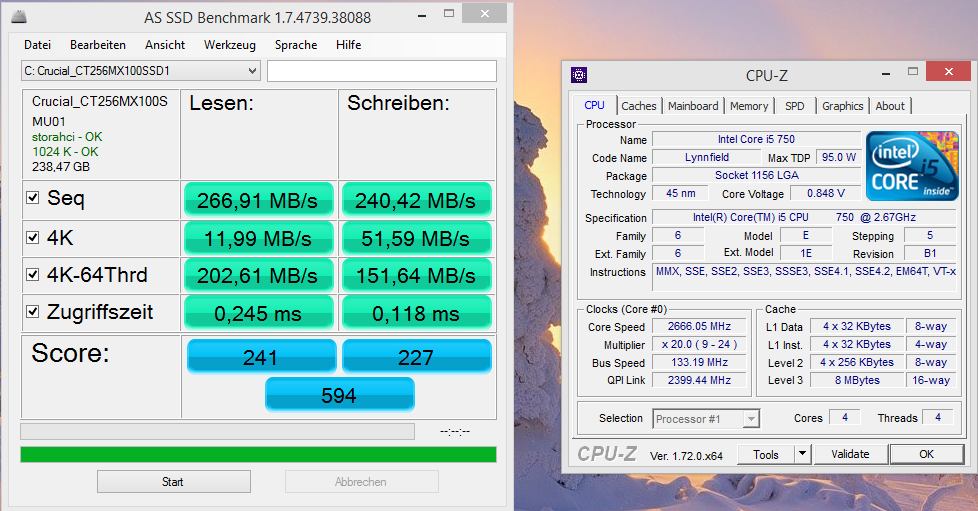Screen dimensions: 978x511
Task: Click the Multiplier value x 20.0 ( 9 - 24 )
Action: coord(699,344)
